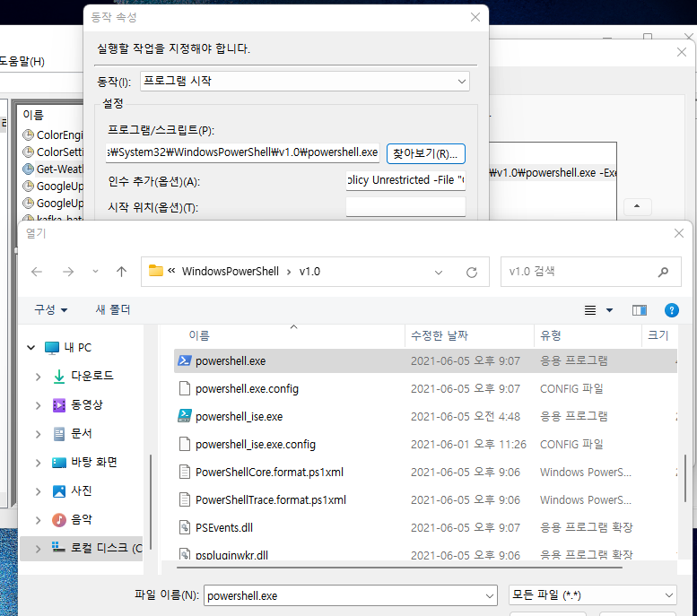Click the 시작 위치 input field
697x616 pixels.
[405, 206]
